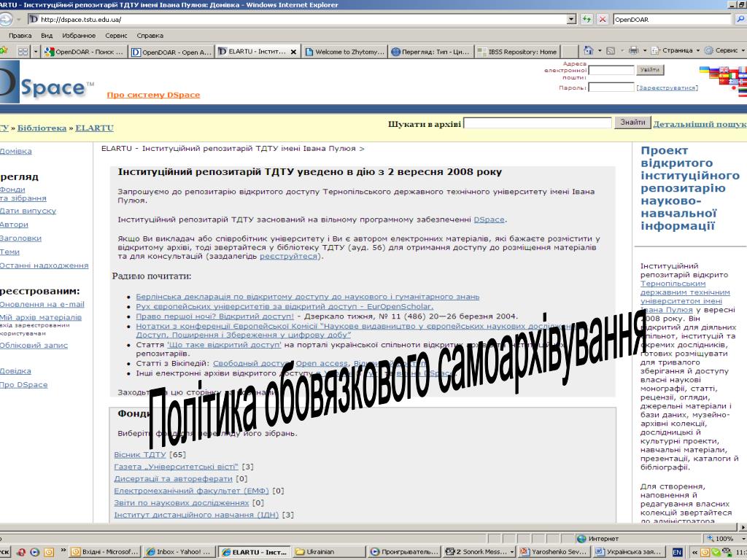
Task: Open the Зареєструватися registration link
Action: point(667,87)
